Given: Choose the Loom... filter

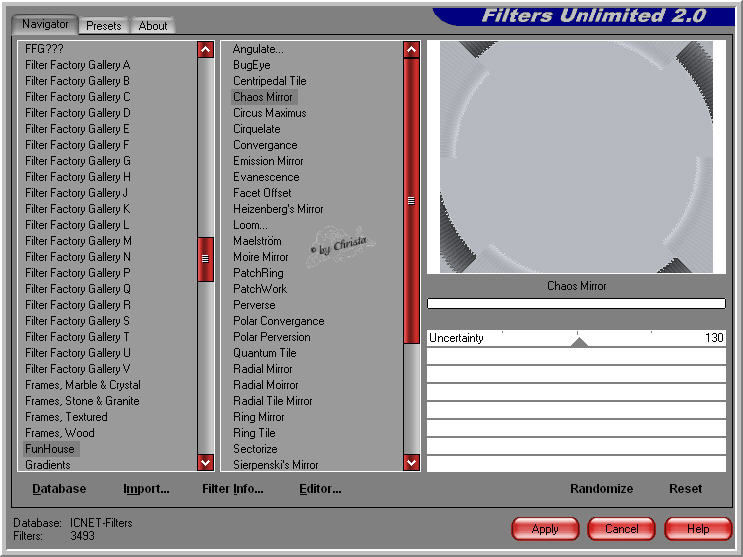Looking at the screenshot, I should click(250, 225).
